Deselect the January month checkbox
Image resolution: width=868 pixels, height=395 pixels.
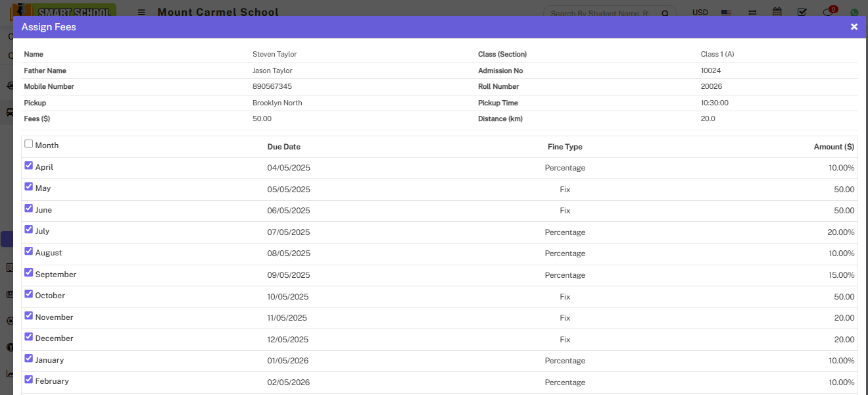(x=28, y=359)
